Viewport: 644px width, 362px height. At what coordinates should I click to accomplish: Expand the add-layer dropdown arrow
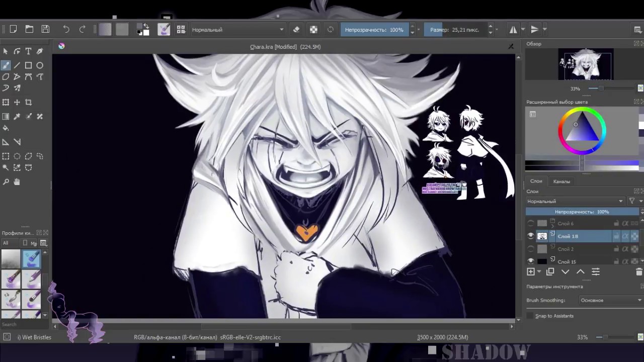[x=539, y=272]
